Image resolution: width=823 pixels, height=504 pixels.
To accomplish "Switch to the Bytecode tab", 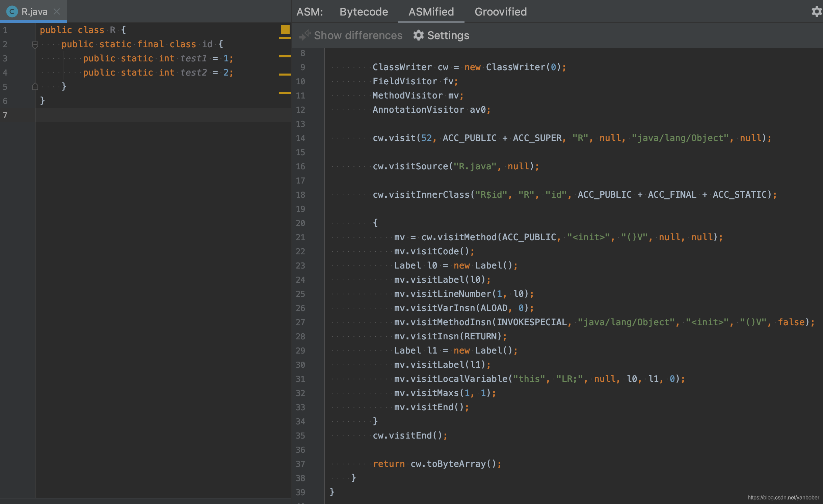I will click(364, 12).
